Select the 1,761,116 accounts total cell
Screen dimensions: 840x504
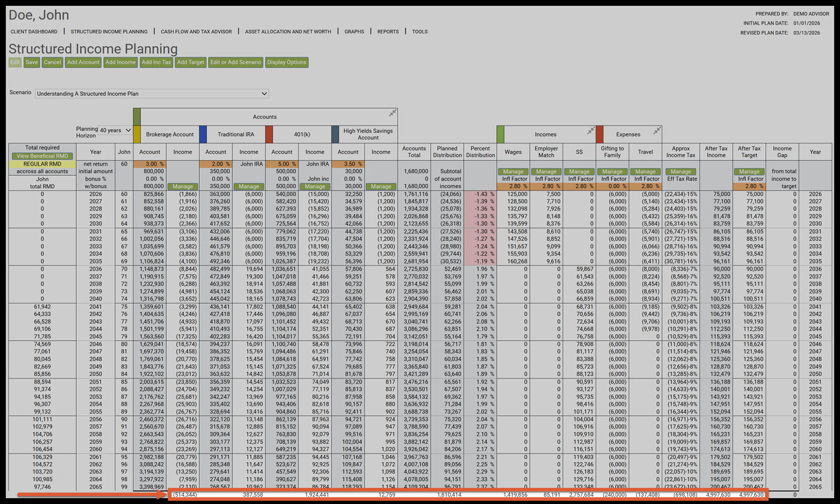pyautogui.click(x=414, y=194)
